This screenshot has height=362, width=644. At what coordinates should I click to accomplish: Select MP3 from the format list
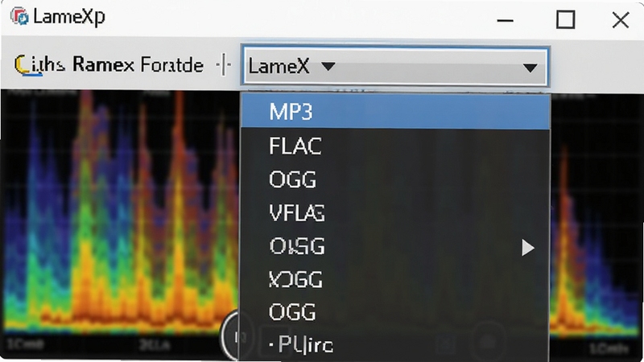point(395,112)
